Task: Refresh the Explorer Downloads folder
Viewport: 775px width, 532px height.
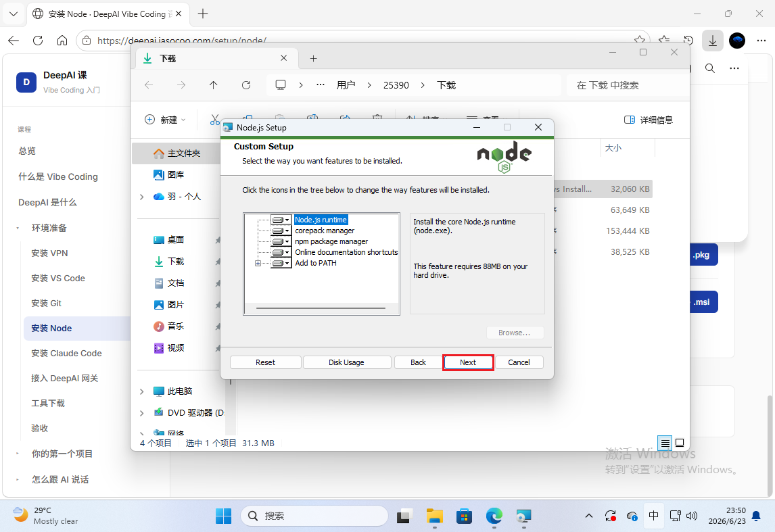Action: click(246, 85)
